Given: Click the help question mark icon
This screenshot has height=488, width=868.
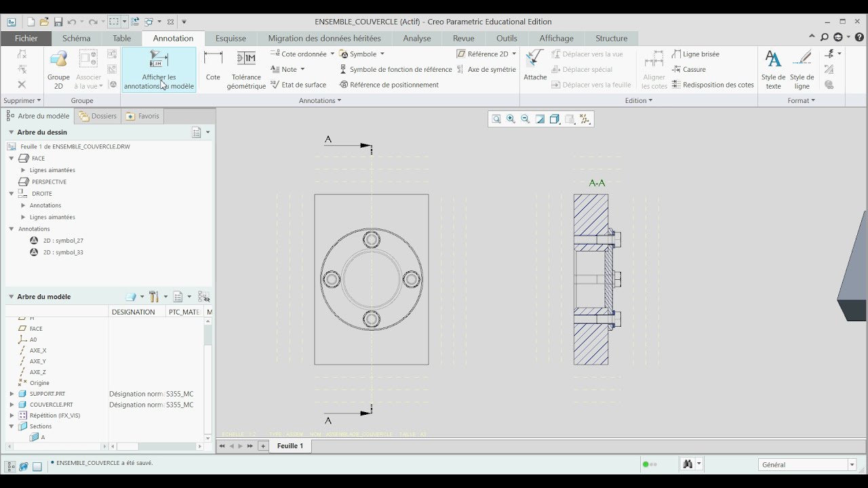Looking at the screenshot, I should 859,38.
